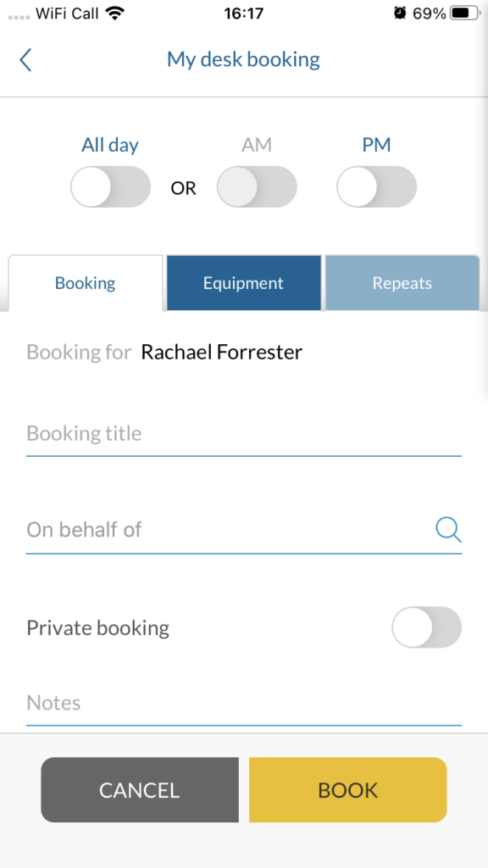Screen dimensions: 488x868
Task: Tap the search magnifier in On behalf of
Action: point(448,530)
